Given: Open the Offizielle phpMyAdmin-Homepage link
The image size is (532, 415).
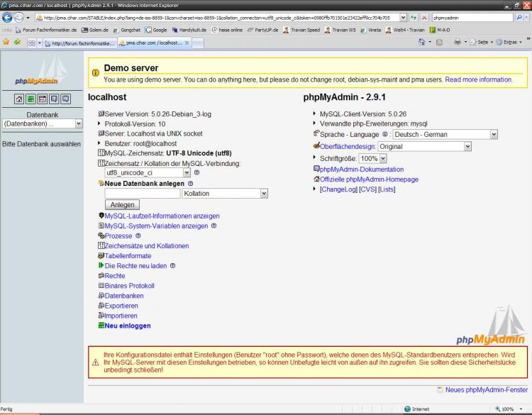Looking at the screenshot, I should pyautogui.click(x=369, y=179).
